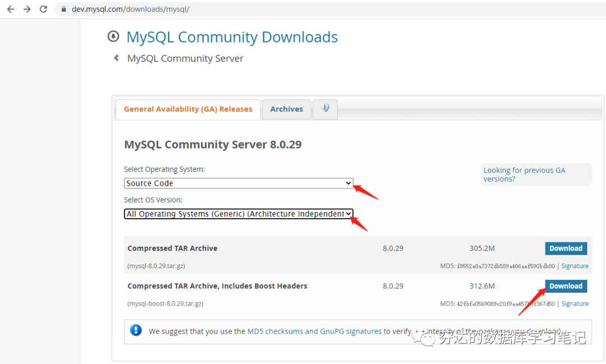Viewport: 606px width, 364px height.
Task: Download the mysql-boost-8.0.29.tar.gz archive
Action: tap(566, 286)
